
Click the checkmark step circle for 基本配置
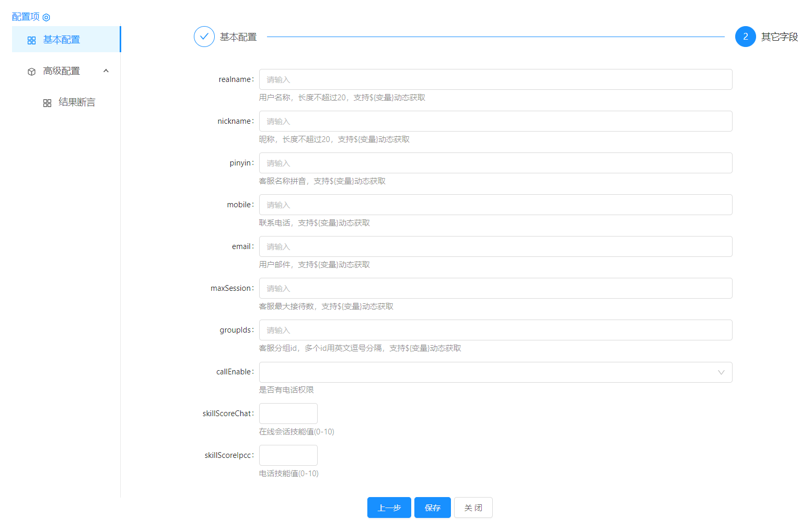click(x=204, y=37)
